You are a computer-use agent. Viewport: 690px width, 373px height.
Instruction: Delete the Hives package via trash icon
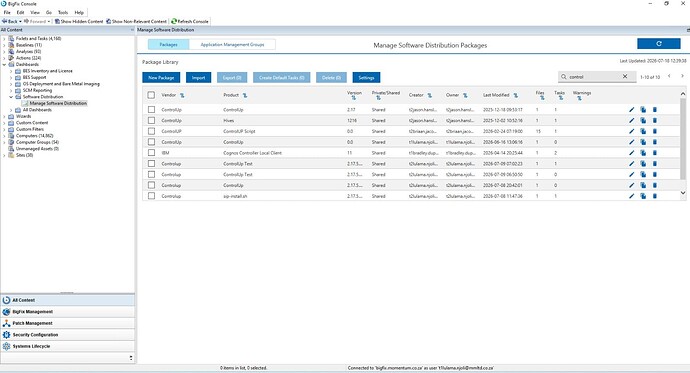654,121
